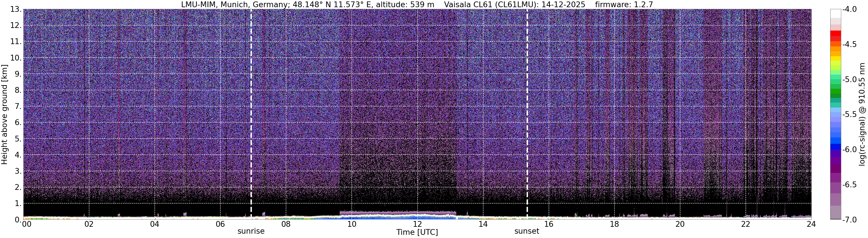Click the y-axis tick label '7.'
This screenshot has height=238, width=868.
point(18,107)
